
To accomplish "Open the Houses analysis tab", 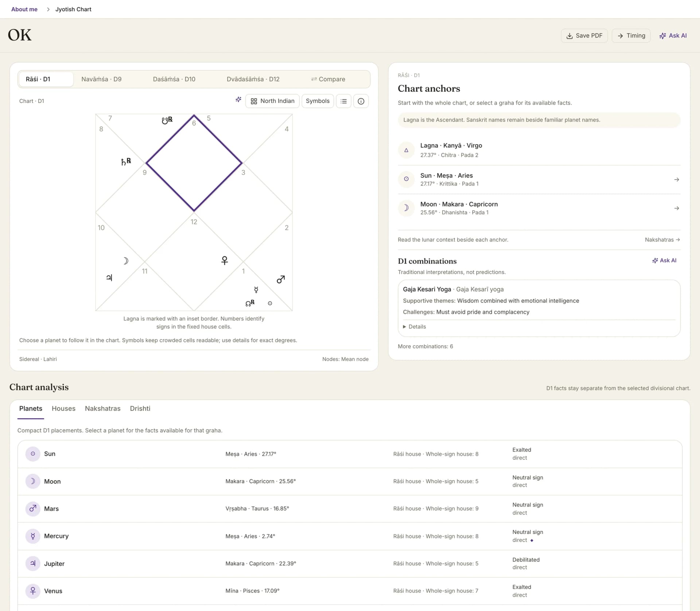I will pyautogui.click(x=63, y=409).
